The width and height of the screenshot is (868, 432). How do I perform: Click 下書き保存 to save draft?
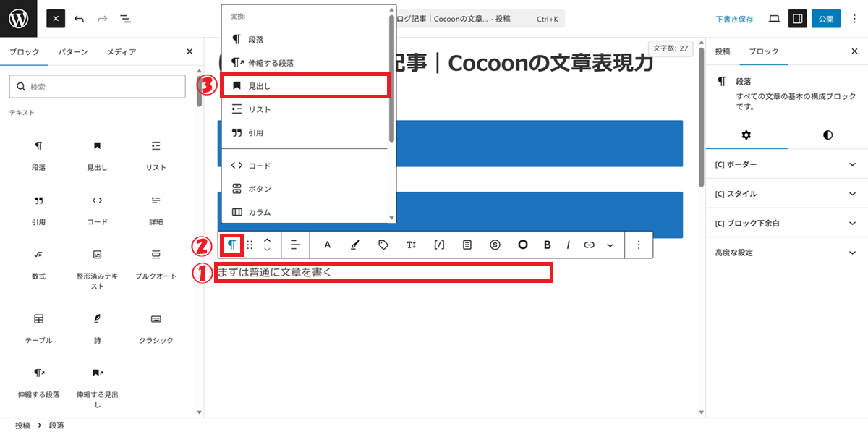(734, 20)
